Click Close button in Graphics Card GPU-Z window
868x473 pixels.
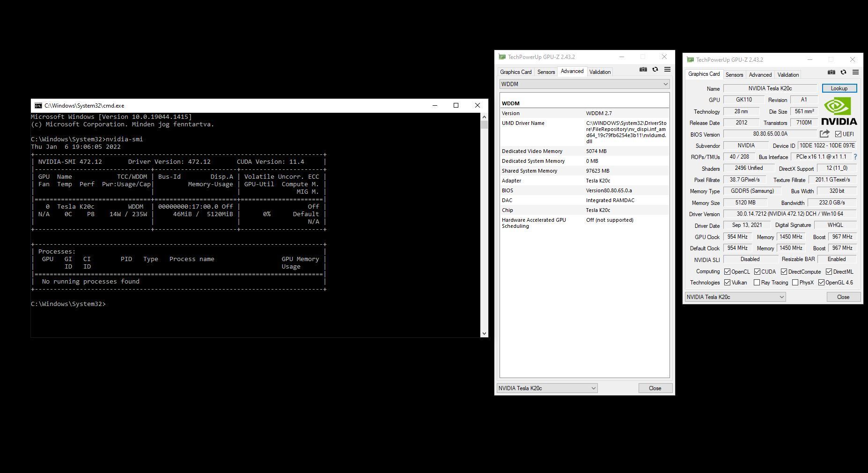(843, 297)
